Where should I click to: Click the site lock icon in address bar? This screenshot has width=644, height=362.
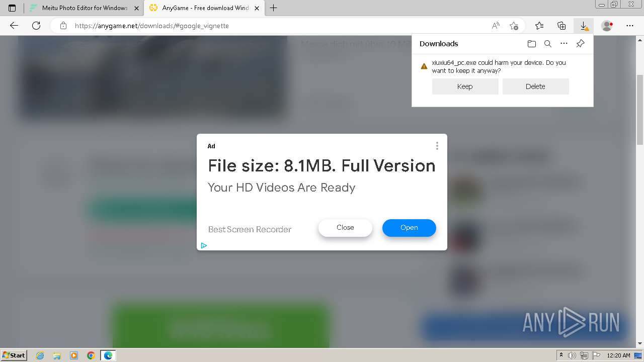click(x=63, y=26)
